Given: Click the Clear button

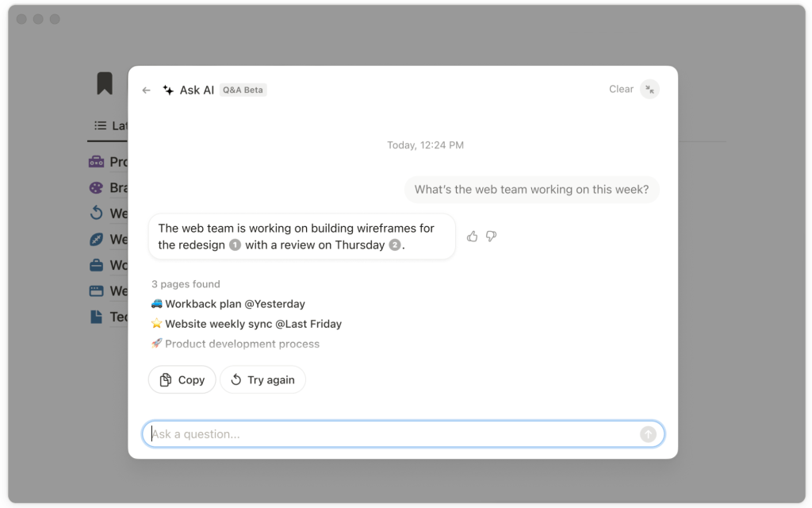Looking at the screenshot, I should (x=621, y=90).
